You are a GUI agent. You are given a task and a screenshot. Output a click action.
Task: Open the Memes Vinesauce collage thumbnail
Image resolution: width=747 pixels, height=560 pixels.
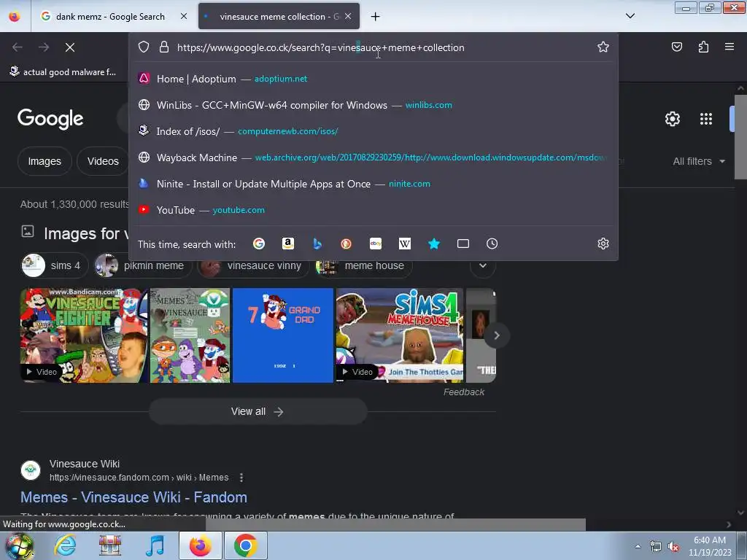pos(190,335)
